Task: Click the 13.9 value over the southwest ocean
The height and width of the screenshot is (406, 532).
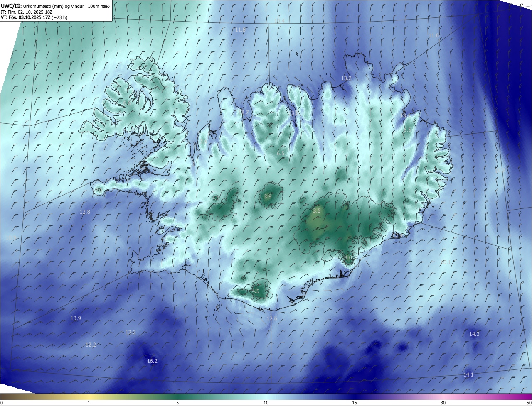Action: pos(76,318)
